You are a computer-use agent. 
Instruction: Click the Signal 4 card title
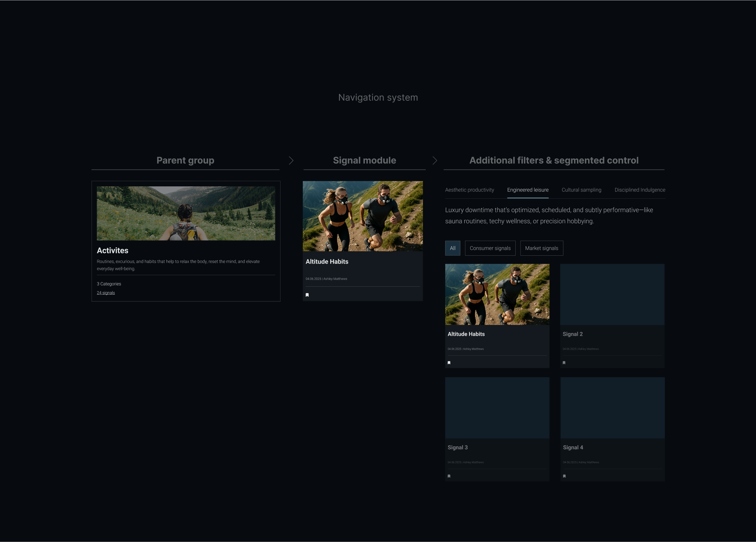(573, 448)
